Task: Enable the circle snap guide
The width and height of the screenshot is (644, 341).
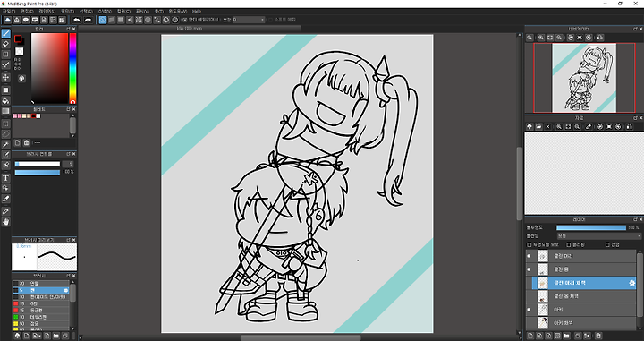Action: [148, 20]
